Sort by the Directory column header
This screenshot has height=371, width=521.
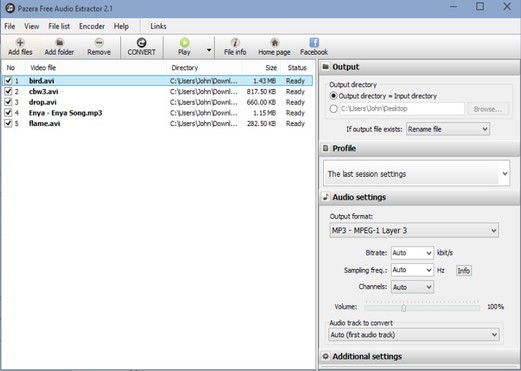[x=204, y=68]
